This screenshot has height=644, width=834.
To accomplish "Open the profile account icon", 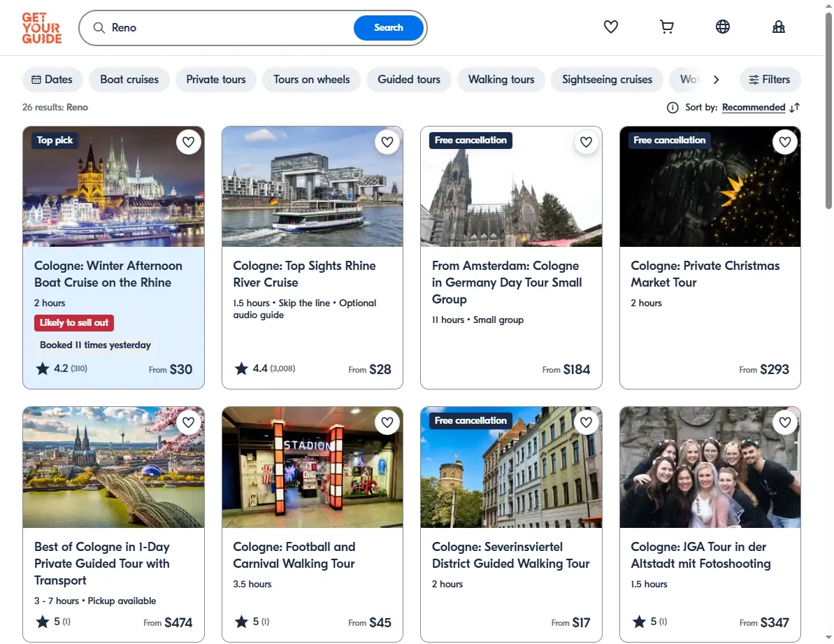I will coord(778,27).
